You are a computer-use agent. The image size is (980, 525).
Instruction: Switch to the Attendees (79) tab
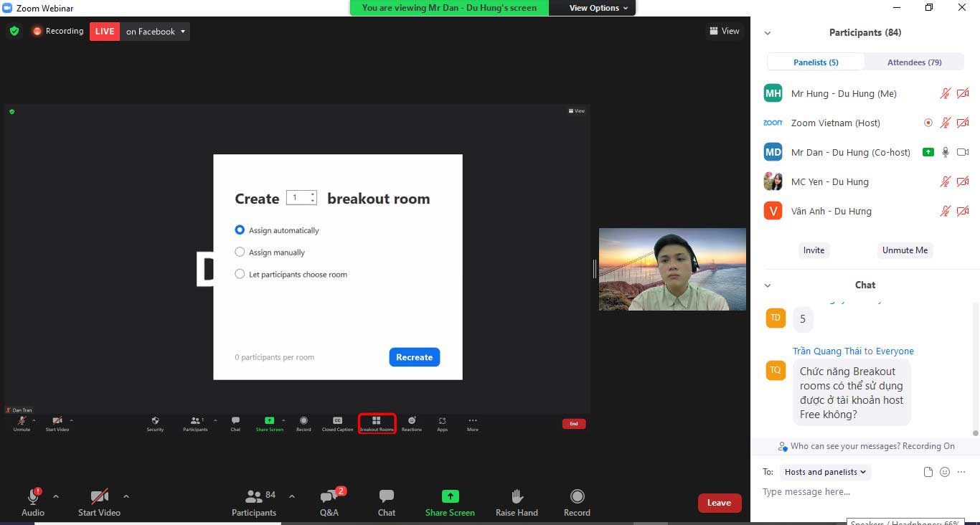click(x=914, y=62)
